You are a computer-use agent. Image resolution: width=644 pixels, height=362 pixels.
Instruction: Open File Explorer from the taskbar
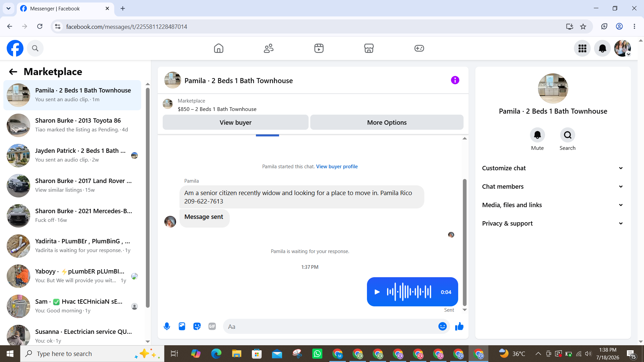tap(236, 354)
